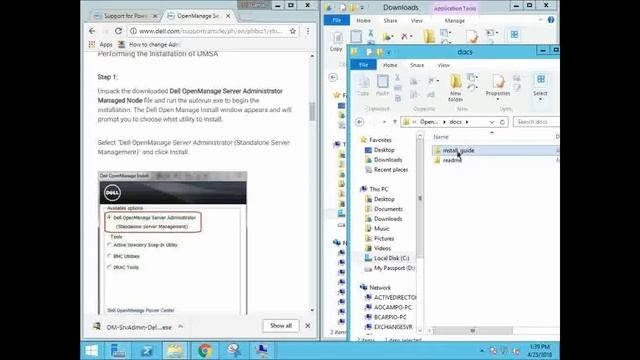Screen dimensions: 640x360
Task: Sort by the Name column header
Action: click(x=441, y=137)
